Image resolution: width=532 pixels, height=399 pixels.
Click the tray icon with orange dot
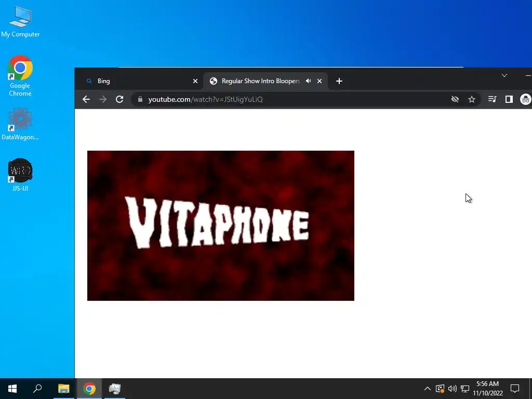440,389
